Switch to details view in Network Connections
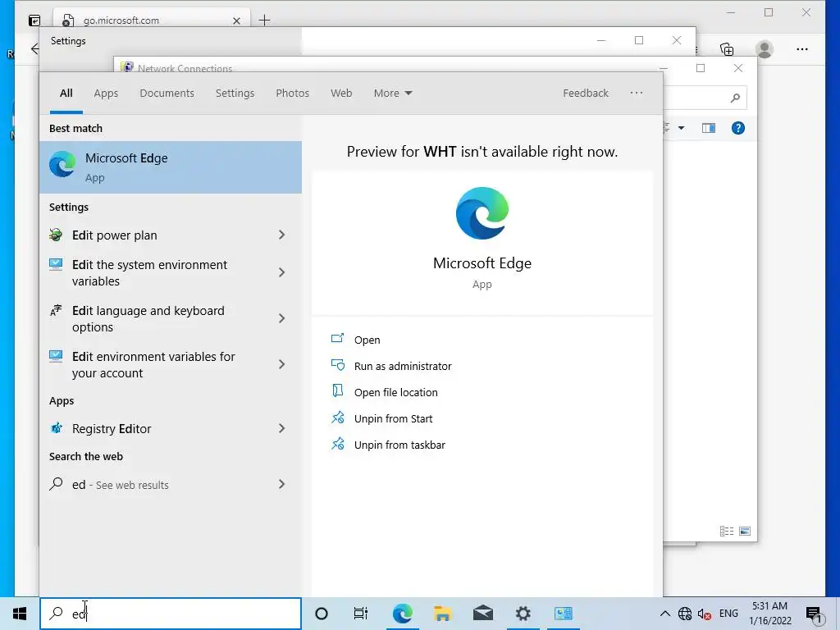The width and height of the screenshot is (840, 630). tap(727, 531)
